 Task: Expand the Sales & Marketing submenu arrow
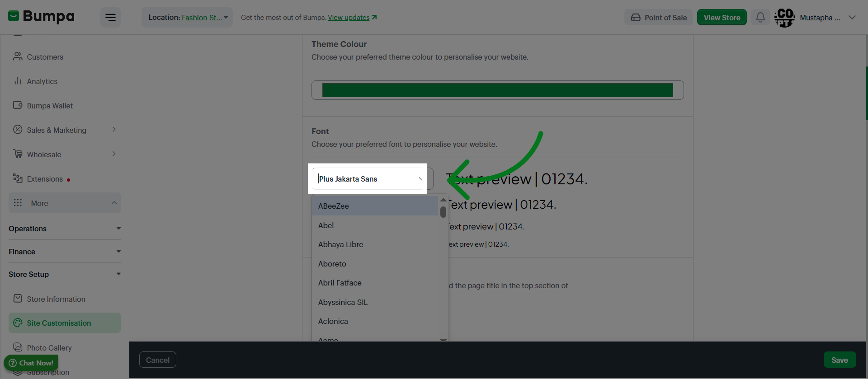click(114, 130)
